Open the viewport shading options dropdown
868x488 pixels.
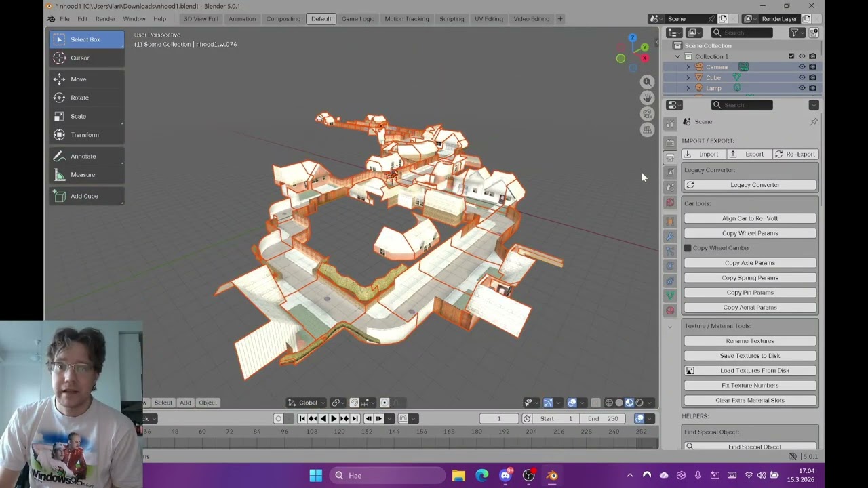650,403
